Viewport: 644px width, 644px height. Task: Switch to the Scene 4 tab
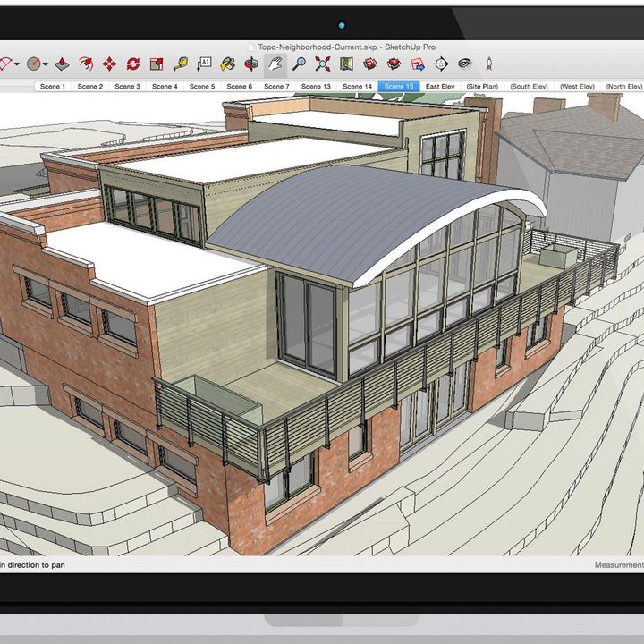(x=165, y=86)
